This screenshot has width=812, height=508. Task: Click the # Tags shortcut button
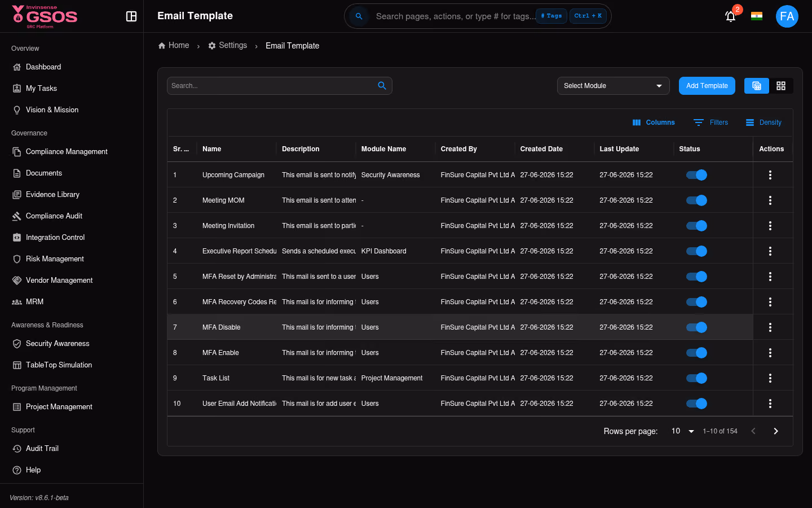pos(551,16)
